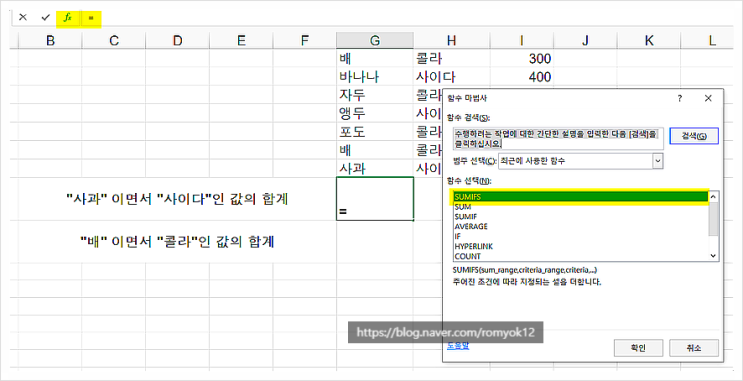743x381 pixels.
Task: Select column C header
Action: click(114, 41)
